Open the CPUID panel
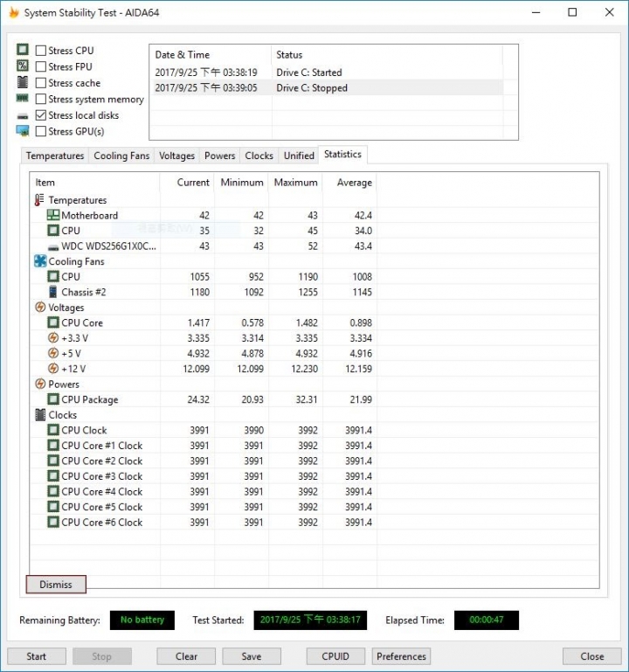 tap(335, 656)
